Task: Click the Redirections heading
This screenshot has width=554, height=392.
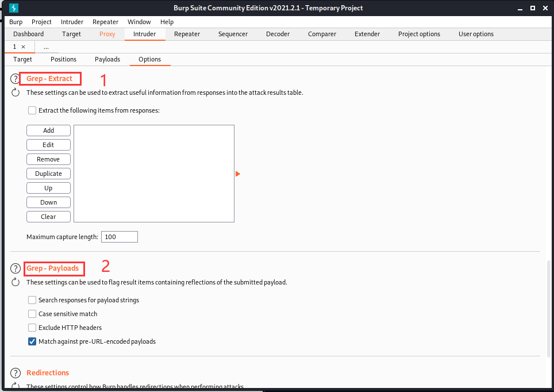Action: [x=48, y=373]
